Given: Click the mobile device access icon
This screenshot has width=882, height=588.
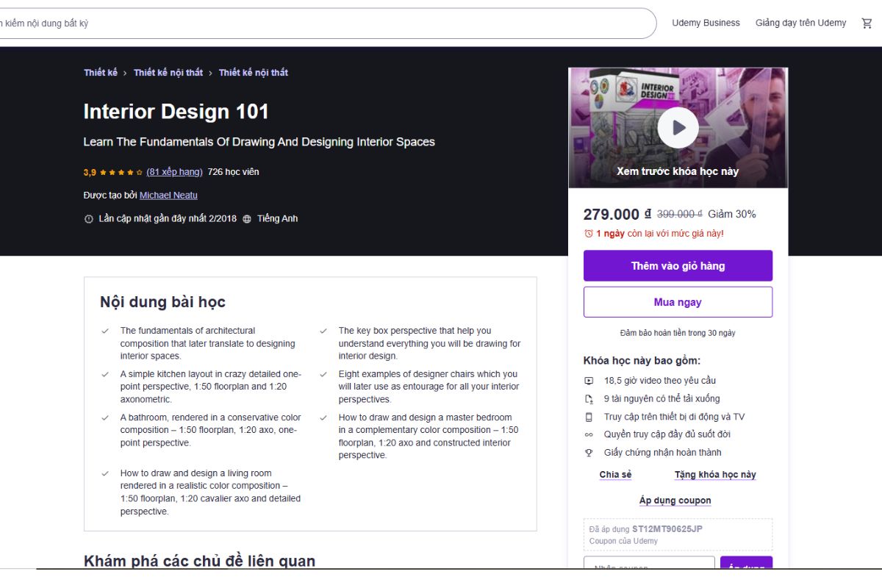Looking at the screenshot, I should (589, 417).
